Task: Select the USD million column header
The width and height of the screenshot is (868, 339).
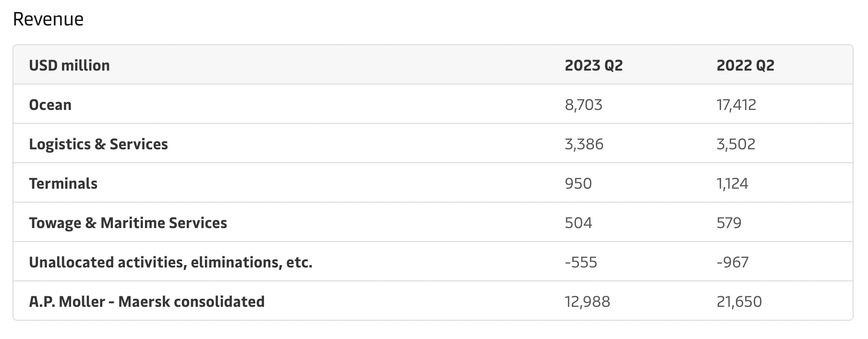Action: coord(69,65)
